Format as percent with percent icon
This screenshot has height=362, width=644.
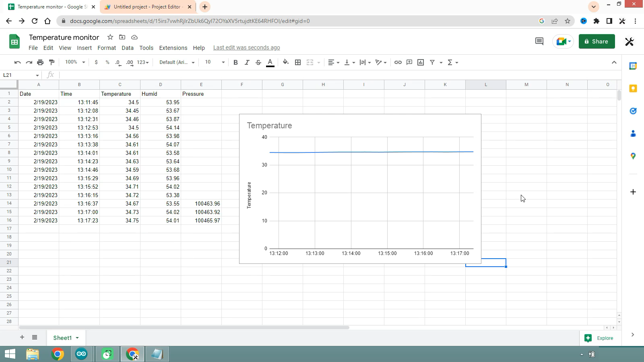point(107,62)
